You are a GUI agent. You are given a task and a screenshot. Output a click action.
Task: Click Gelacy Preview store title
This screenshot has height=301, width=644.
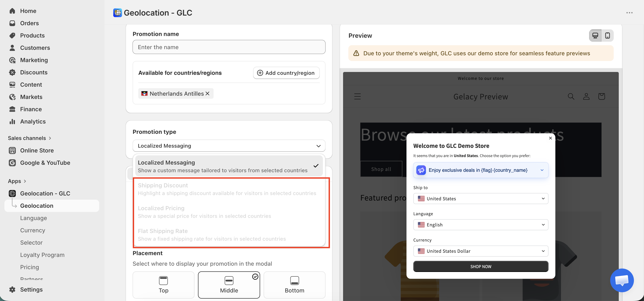(x=480, y=96)
